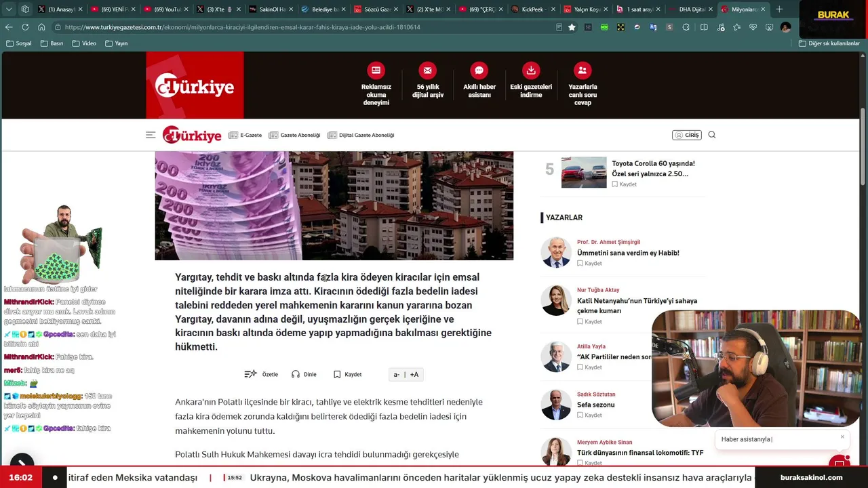The height and width of the screenshot is (488, 868).
Task: Click the large Türkiye logo in the red banner
Action: click(x=195, y=86)
